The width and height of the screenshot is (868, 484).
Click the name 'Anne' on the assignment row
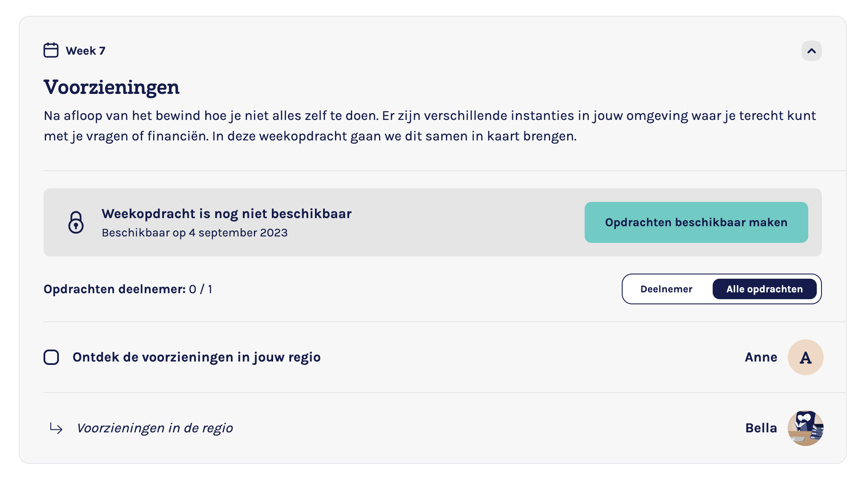[760, 357]
